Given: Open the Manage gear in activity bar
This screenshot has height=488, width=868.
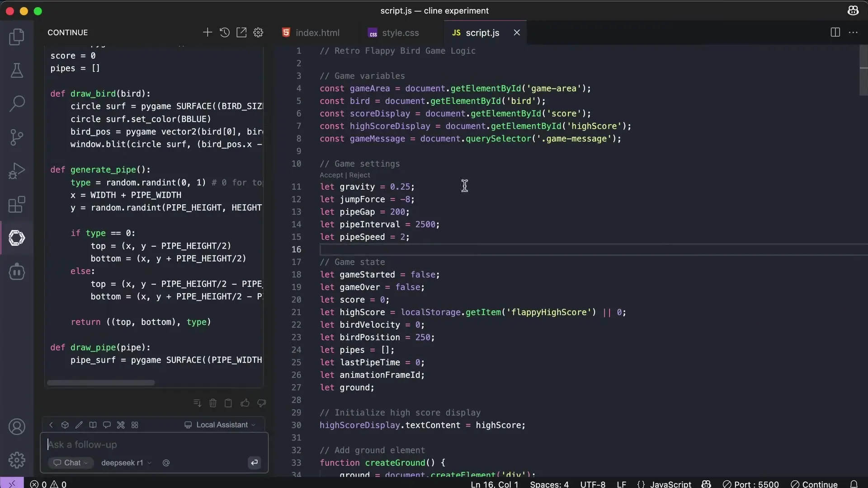Looking at the screenshot, I should (17, 460).
